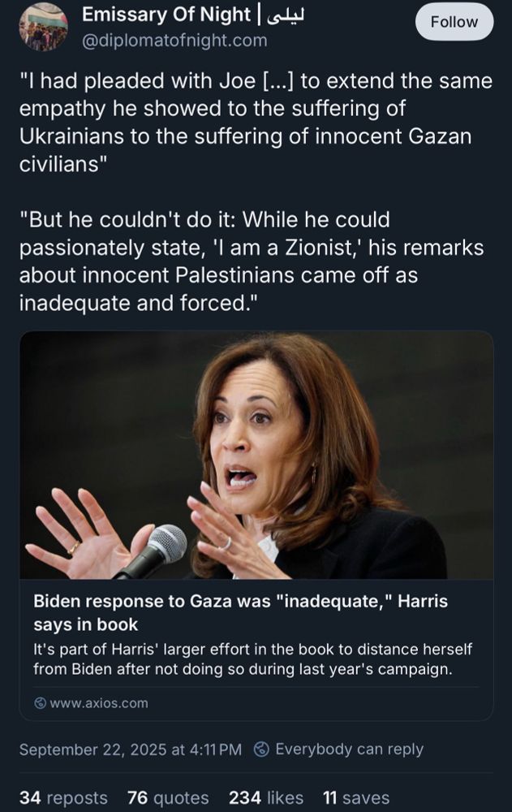Open Emissary Of Night profile avatar

point(44,27)
